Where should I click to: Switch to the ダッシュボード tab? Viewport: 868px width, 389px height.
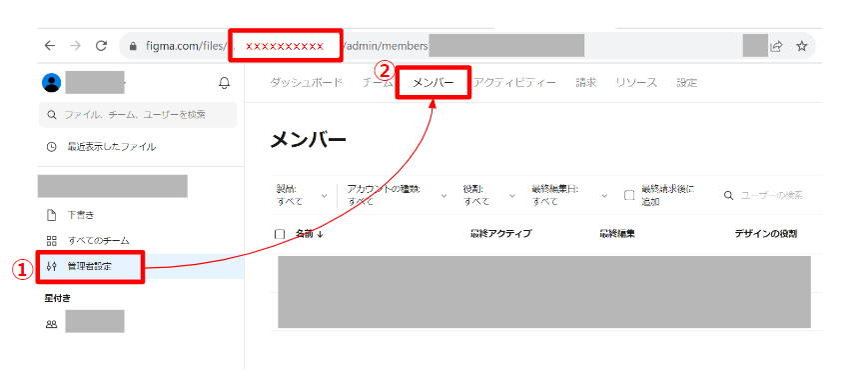coord(306,83)
